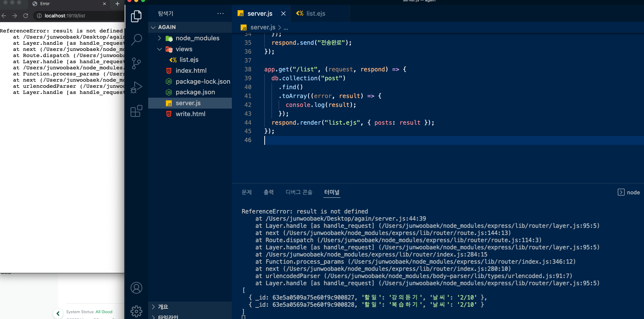Select the 터미널 terminal panel tab
Image resolution: width=644 pixels, height=319 pixels.
[x=332, y=192]
